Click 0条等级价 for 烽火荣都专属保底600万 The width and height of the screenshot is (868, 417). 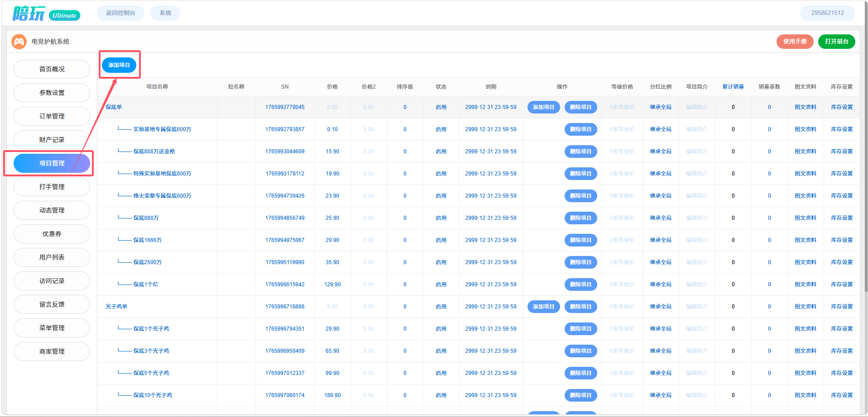click(x=622, y=196)
